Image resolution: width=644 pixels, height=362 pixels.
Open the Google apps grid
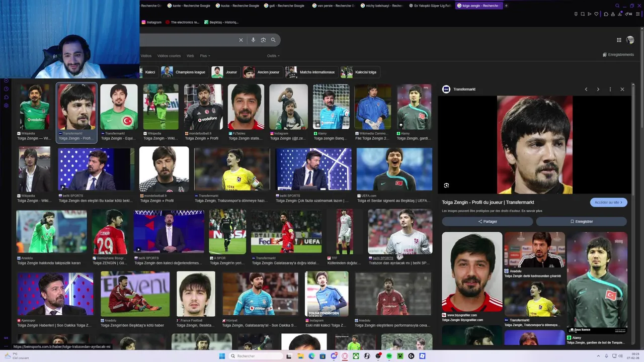coord(619,40)
